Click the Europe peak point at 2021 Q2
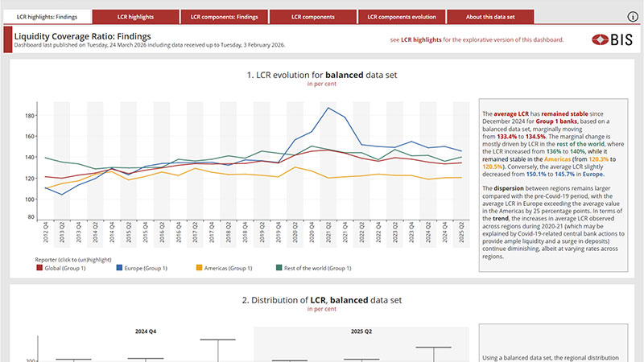 tap(328, 108)
